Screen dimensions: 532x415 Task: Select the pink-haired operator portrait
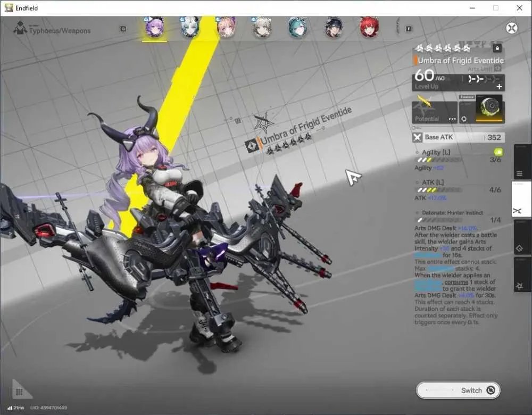226,27
